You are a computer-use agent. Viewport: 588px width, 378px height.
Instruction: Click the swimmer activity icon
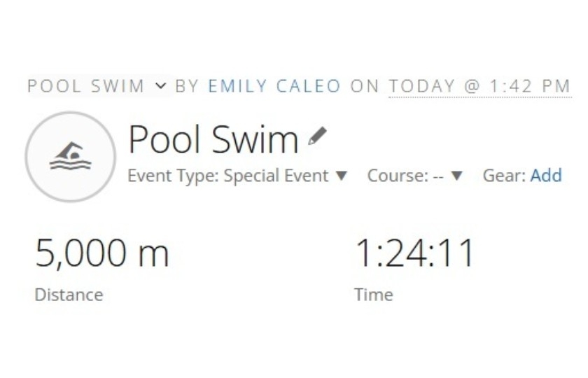[x=70, y=157]
